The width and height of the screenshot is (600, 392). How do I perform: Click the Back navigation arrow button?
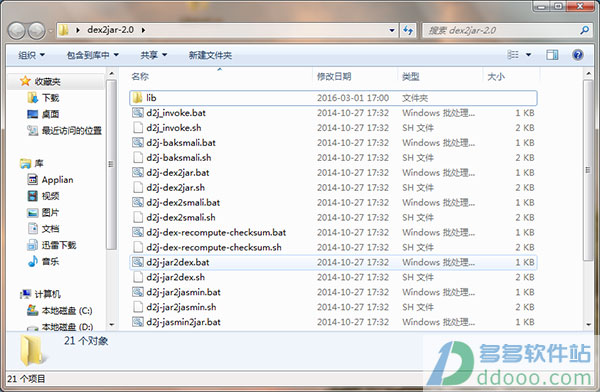[16, 31]
